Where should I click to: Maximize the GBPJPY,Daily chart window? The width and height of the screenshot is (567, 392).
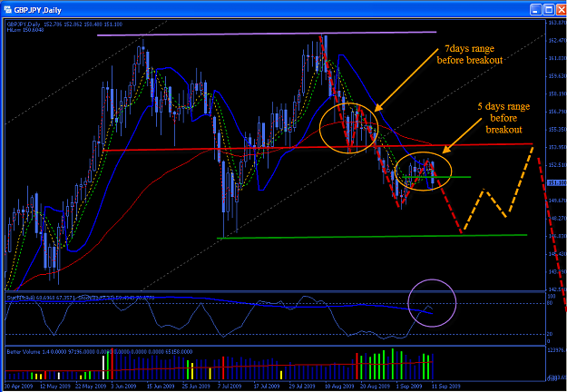coord(548,10)
